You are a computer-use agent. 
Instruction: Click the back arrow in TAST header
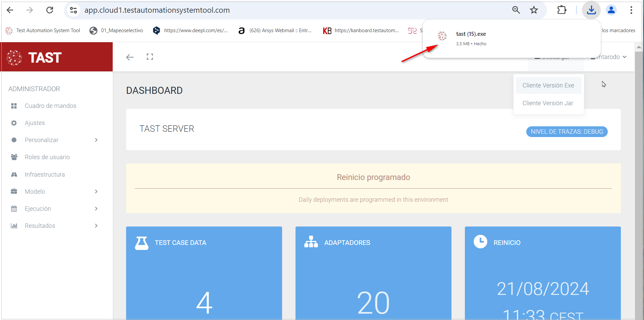coord(130,57)
